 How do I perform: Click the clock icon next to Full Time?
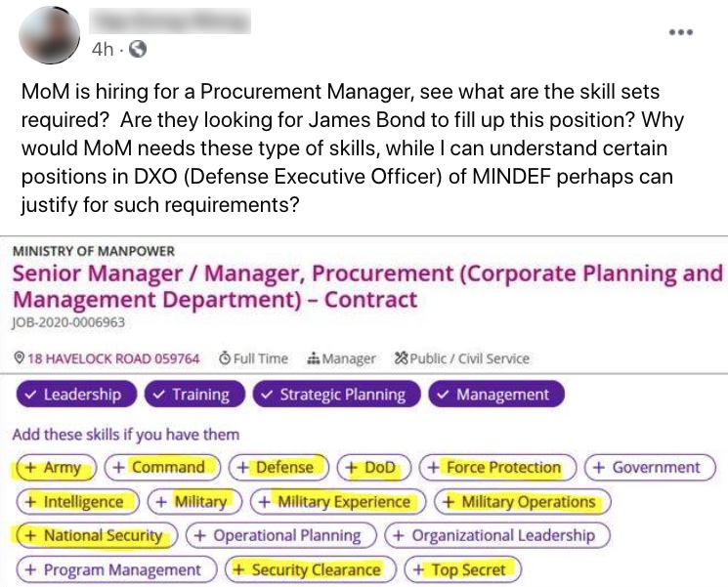(225, 358)
